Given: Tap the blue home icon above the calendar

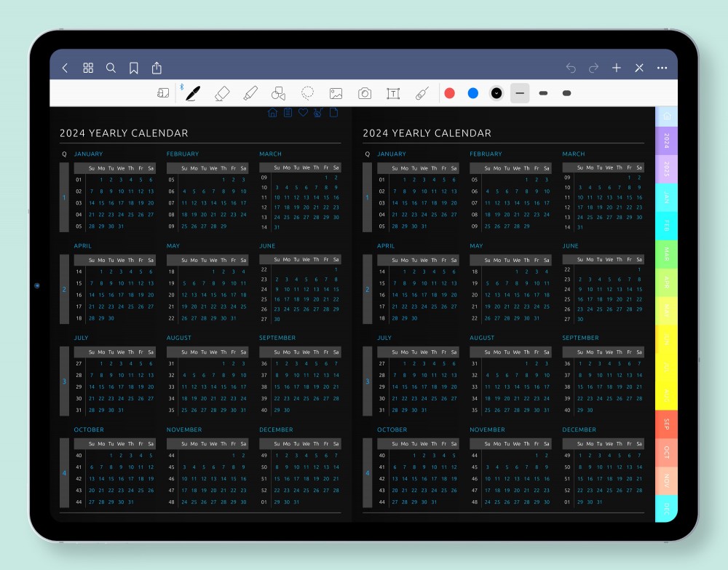Looking at the screenshot, I should (x=272, y=113).
